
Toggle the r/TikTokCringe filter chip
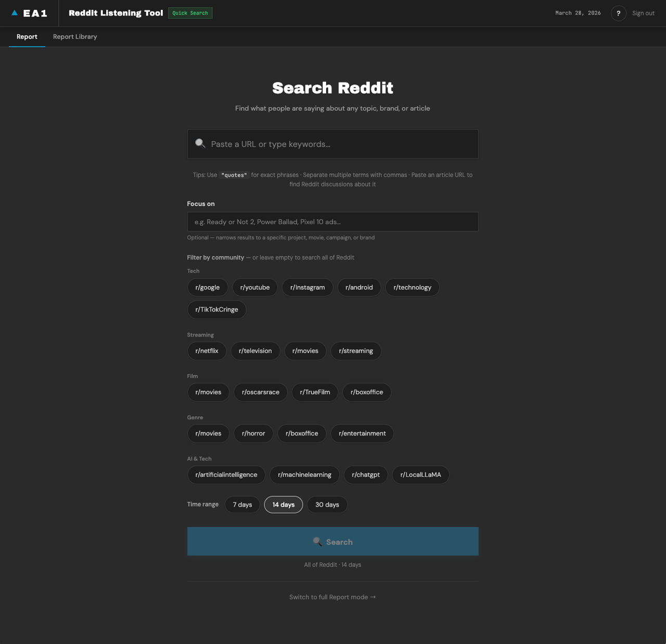click(x=217, y=310)
